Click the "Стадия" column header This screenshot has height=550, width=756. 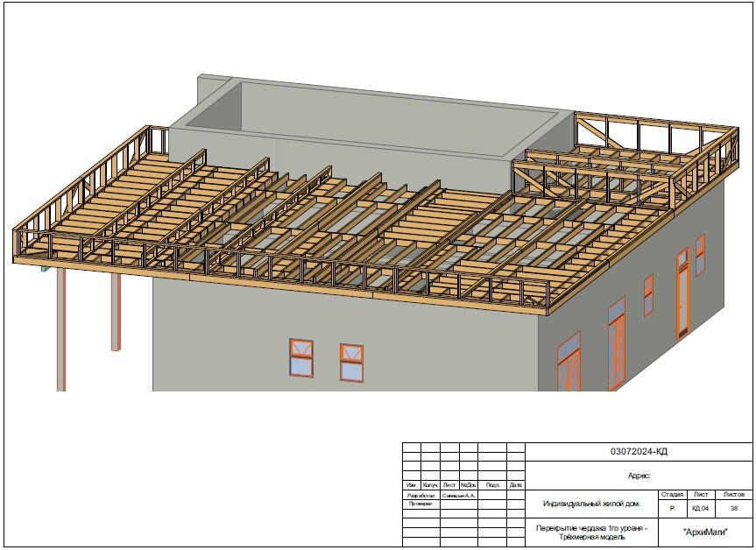click(672, 495)
